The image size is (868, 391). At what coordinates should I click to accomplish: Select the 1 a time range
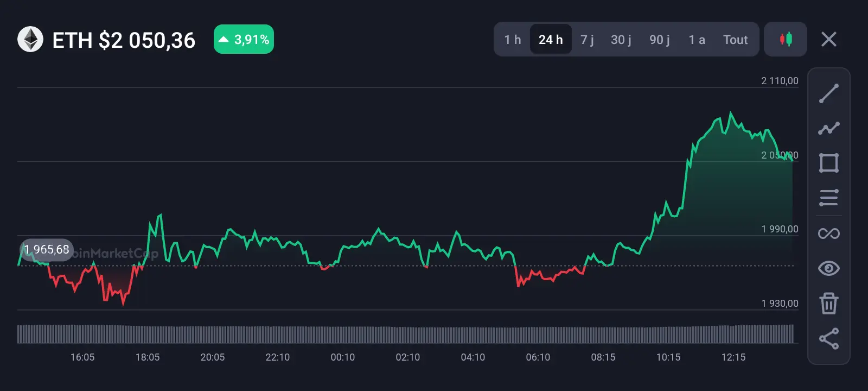tap(697, 40)
